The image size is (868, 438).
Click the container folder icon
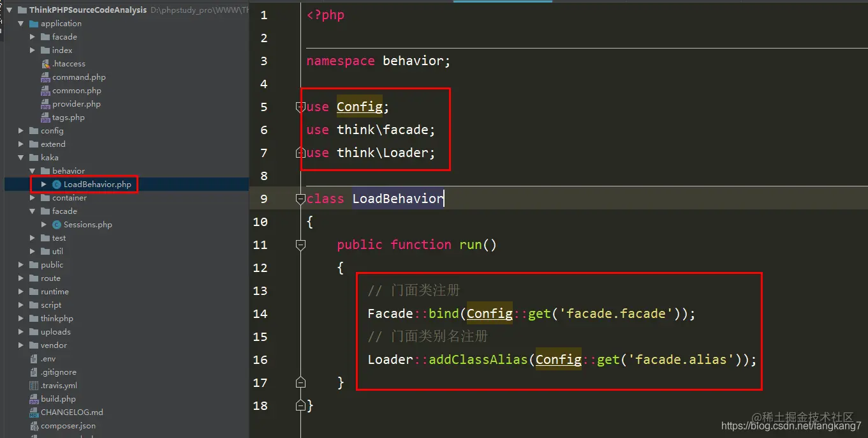[x=45, y=198]
